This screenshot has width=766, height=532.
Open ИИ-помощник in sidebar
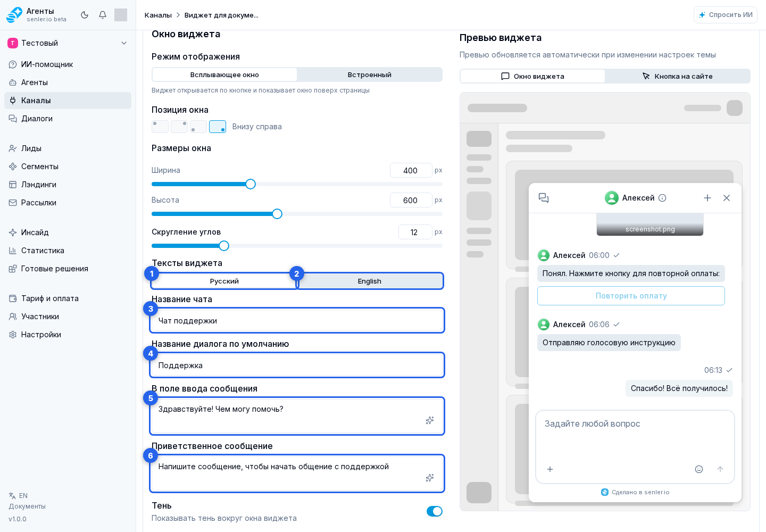pos(68,64)
